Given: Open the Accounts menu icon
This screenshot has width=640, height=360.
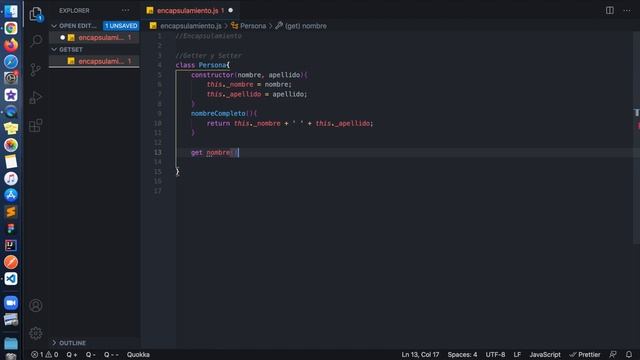Looking at the screenshot, I should [36, 305].
